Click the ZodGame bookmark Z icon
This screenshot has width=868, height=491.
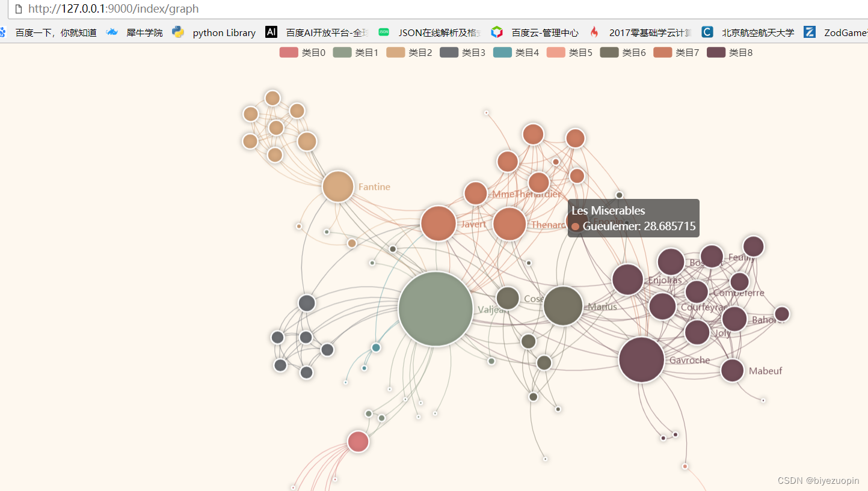pyautogui.click(x=810, y=32)
